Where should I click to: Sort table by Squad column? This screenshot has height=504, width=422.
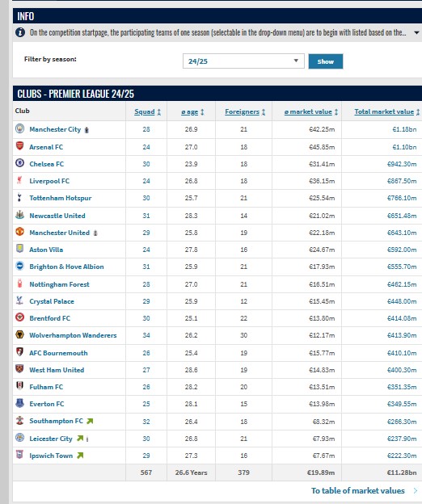click(148, 111)
